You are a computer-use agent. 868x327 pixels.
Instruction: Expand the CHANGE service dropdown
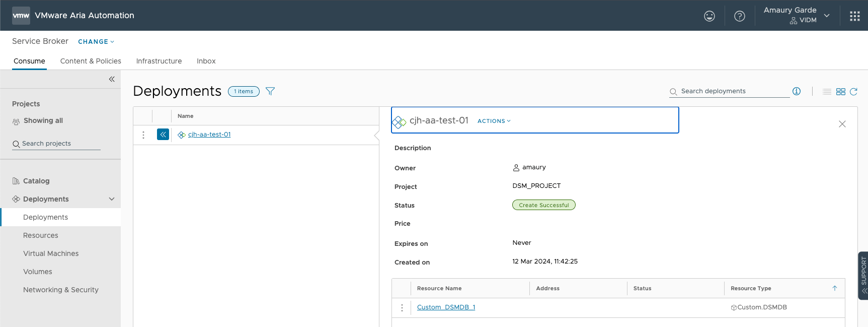pyautogui.click(x=96, y=42)
